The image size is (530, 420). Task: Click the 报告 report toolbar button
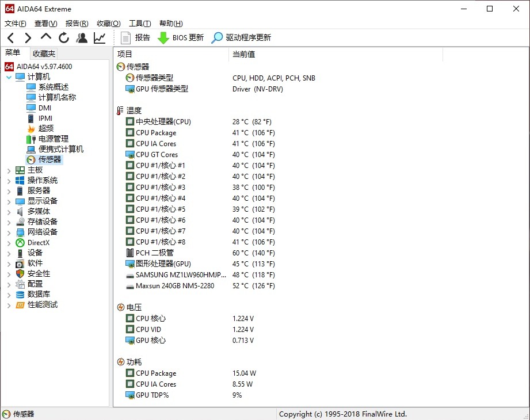135,38
